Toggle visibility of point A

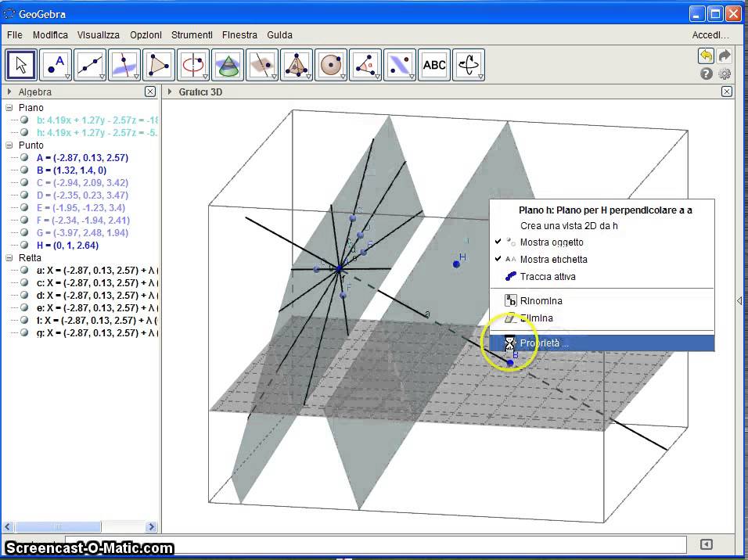pos(24,157)
